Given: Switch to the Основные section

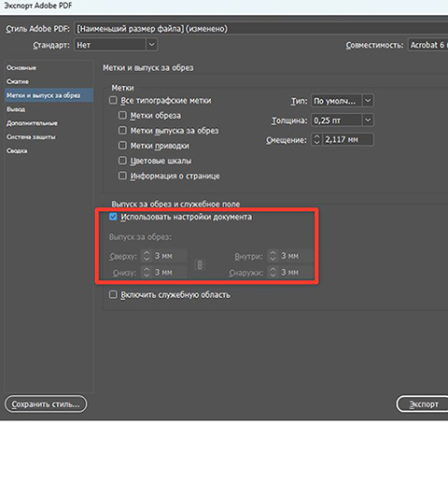Looking at the screenshot, I should click(21, 68).
